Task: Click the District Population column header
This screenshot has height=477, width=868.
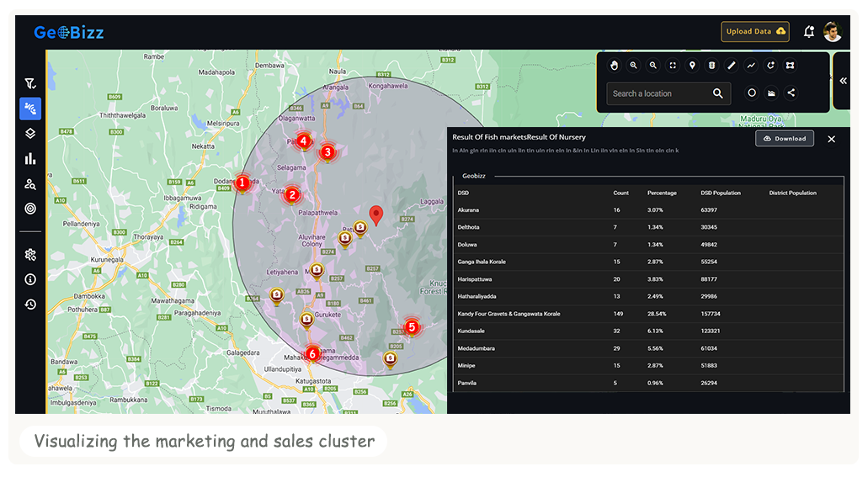Action: pyautogui.click(x=793, y=193)
